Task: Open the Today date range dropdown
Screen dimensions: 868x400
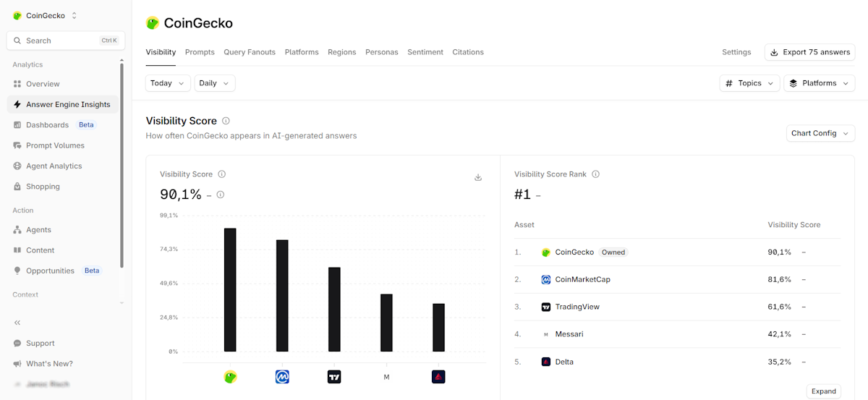Action: (168, 83)
